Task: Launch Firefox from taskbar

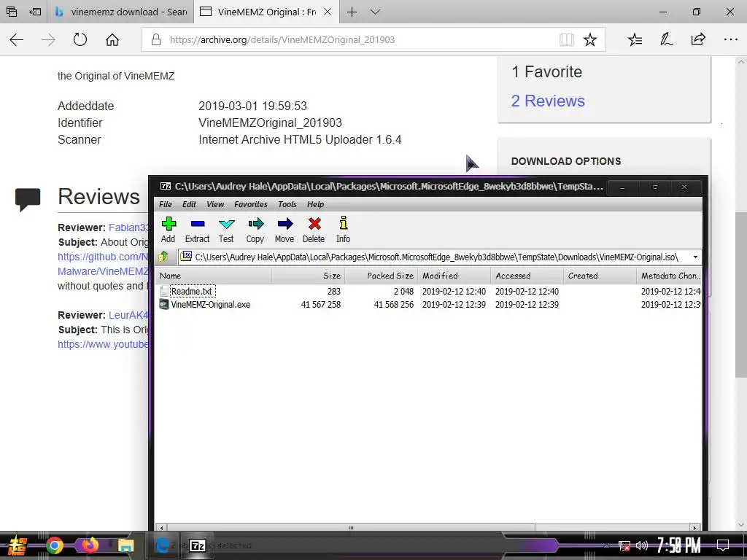Action: tap(90, 545)
